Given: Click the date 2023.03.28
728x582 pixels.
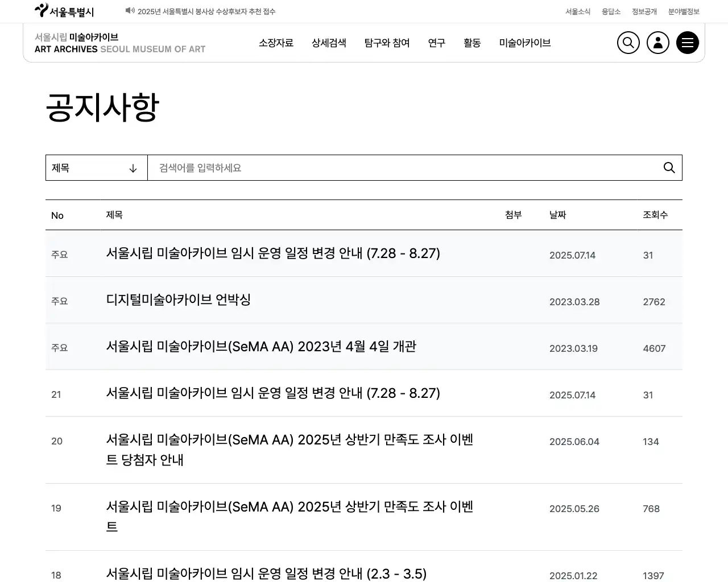Looking at the screenshot, I should pos(574,302).
